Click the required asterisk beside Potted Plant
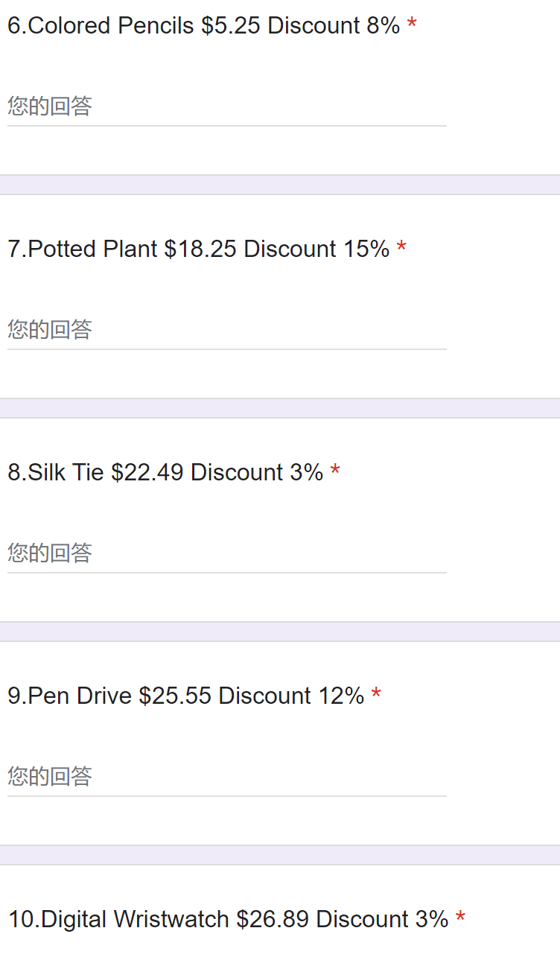Viewport: 560px width, 960px height. pyautogui.click(x=401, y=249)
